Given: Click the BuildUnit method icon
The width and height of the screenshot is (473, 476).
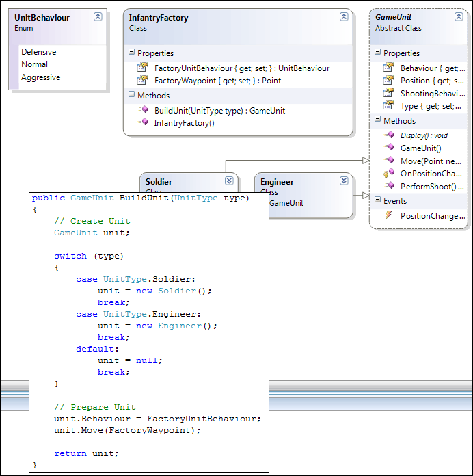Looking at the screenshot, I should (x=144, y=109).
